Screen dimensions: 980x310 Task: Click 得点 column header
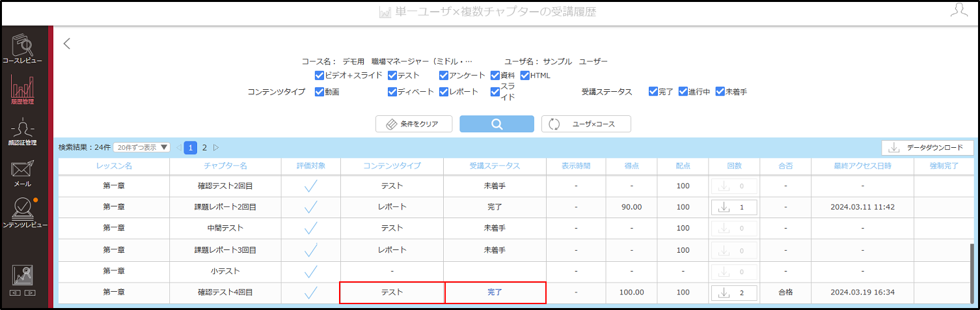pos(631,166)
